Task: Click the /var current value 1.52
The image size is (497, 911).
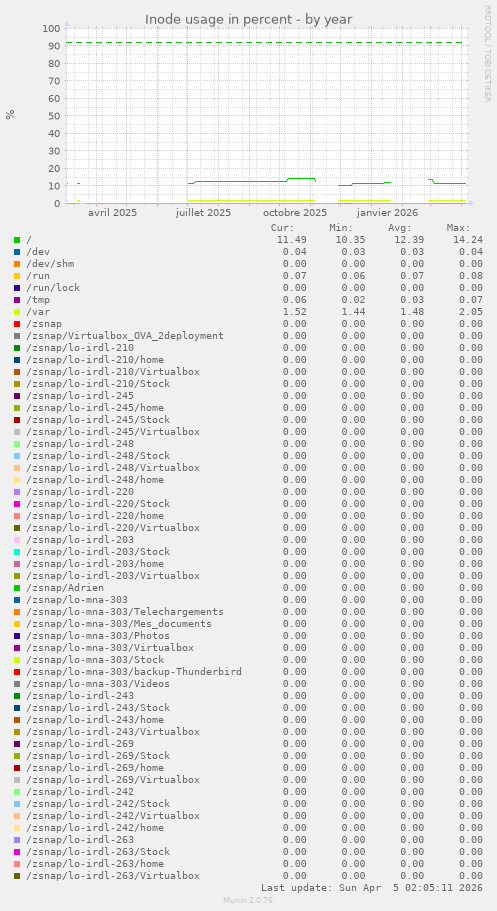Action: coord(295,312)
